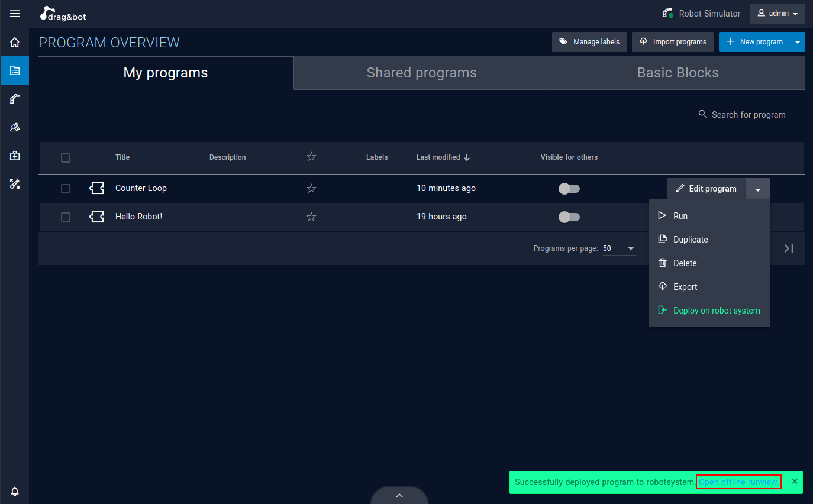
Task: Click the Description column header
Action: click(x=228, y=157)
